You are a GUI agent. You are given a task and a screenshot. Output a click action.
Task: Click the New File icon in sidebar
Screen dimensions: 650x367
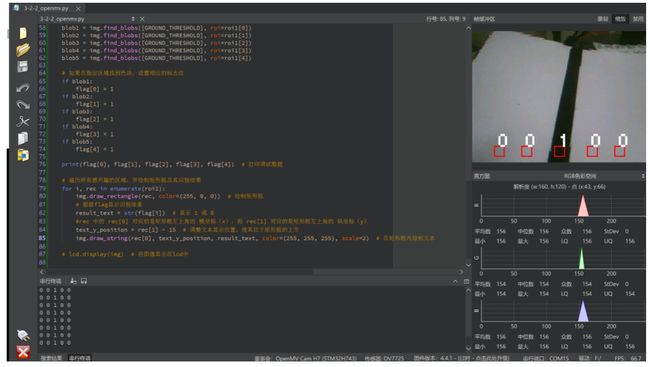pyautogui.click(x=23, y=33)
